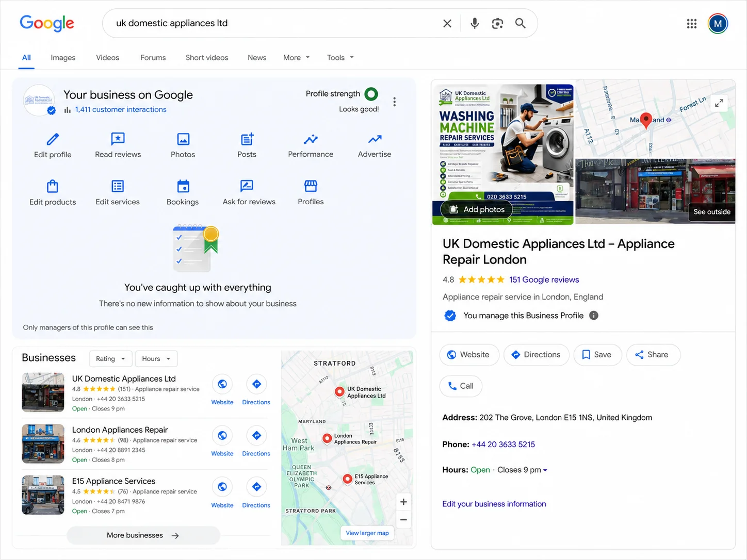Submit search with the magnifying glass icon
The image size is (747, 560).
[x=521, y=23]
